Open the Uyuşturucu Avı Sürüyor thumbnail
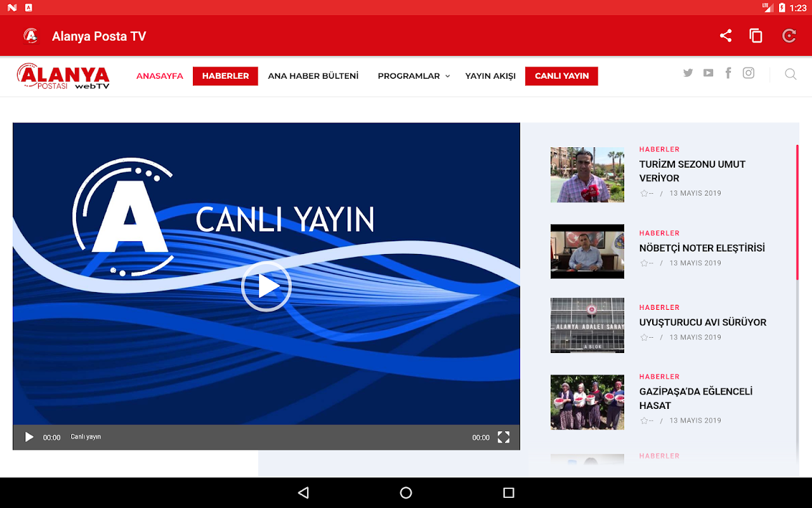 click(587, 326)
